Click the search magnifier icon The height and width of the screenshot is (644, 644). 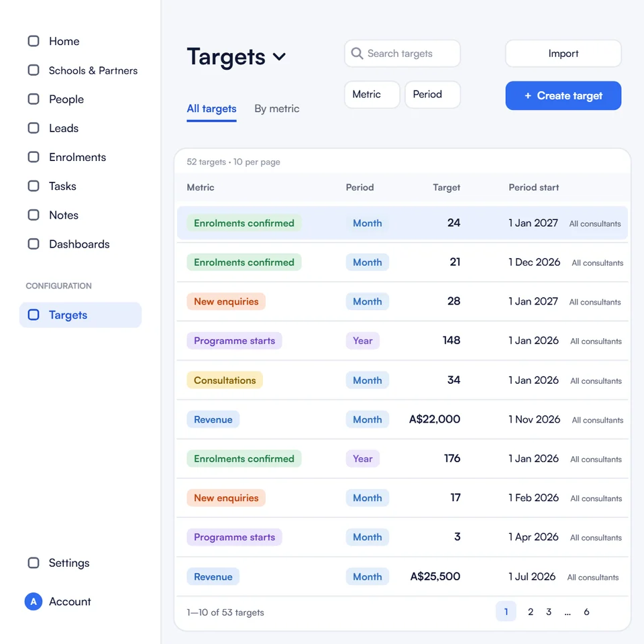click(x=357, y=54)
